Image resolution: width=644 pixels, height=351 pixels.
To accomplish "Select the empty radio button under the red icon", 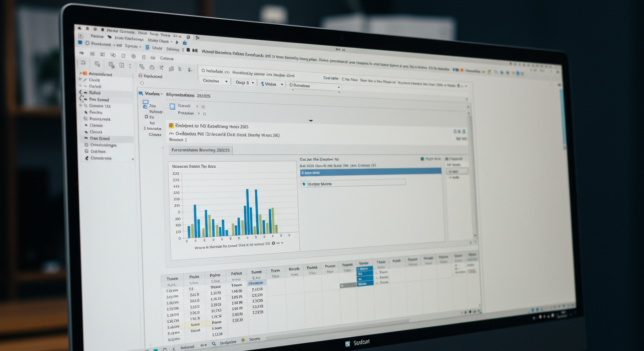I will pyautogui.click(x=142, y=83).
